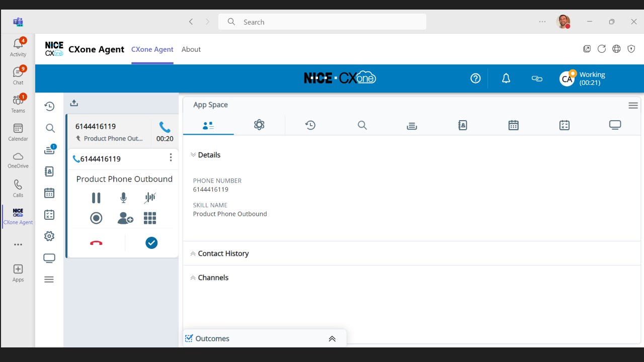Mute the microphone on call

(123, 198)
